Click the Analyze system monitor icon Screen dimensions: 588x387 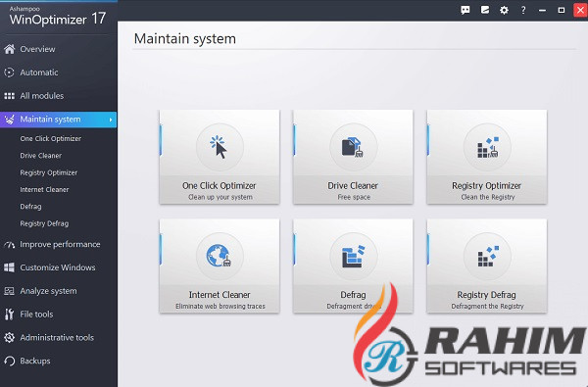(10, 291)
